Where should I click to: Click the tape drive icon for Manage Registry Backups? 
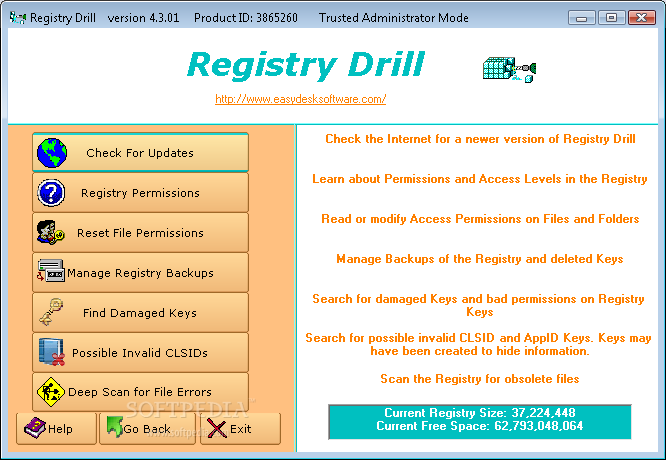(51, 271)
